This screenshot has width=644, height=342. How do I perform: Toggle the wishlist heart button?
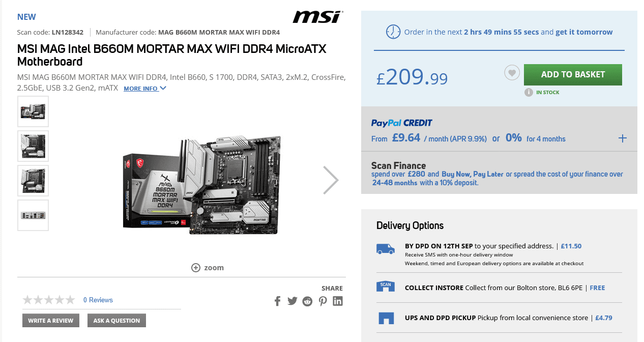pyautogui.click(x=512, y=73)
